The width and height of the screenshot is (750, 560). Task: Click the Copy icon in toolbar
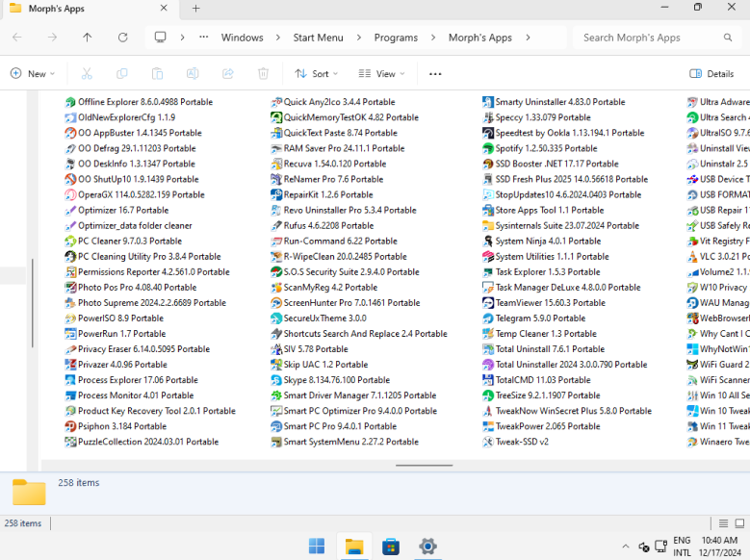click(122, 74)
